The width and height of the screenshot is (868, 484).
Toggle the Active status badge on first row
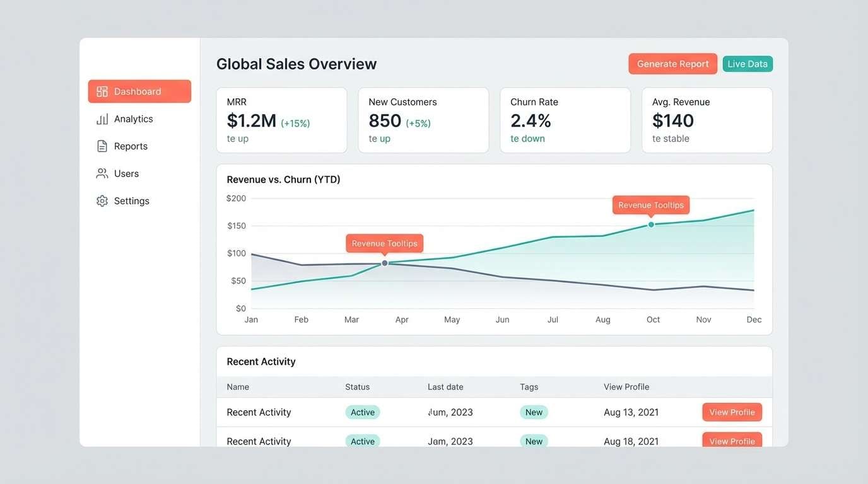(x=362, y=412)
